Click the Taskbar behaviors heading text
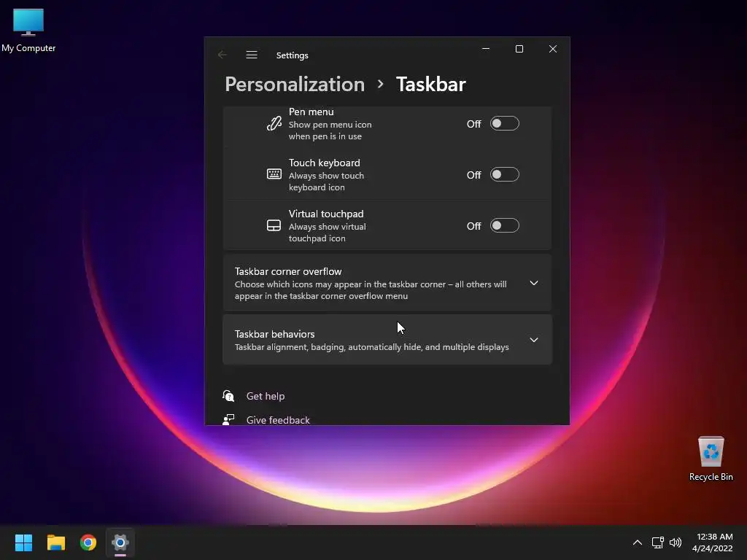 (274, 334)
